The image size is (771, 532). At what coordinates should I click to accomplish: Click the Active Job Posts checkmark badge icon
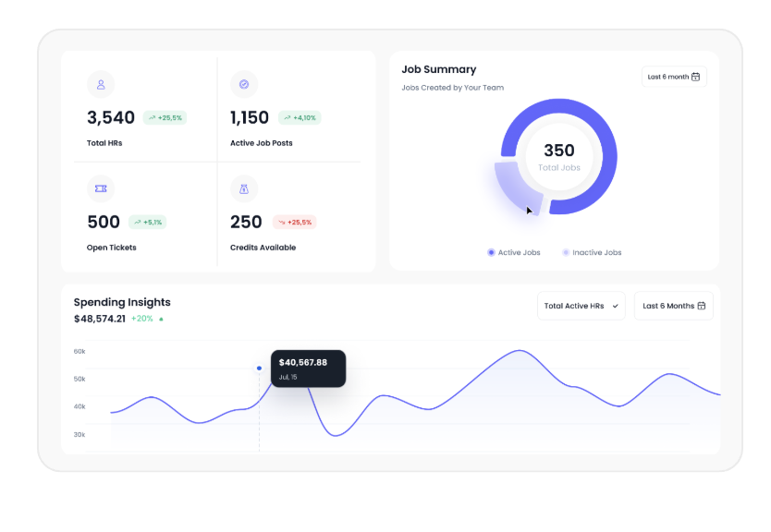click(244, 84)
